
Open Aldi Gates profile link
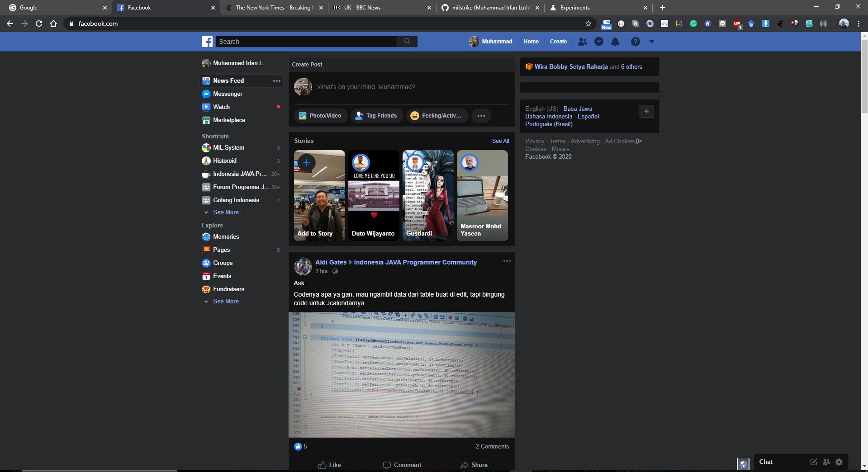(331, 262)
